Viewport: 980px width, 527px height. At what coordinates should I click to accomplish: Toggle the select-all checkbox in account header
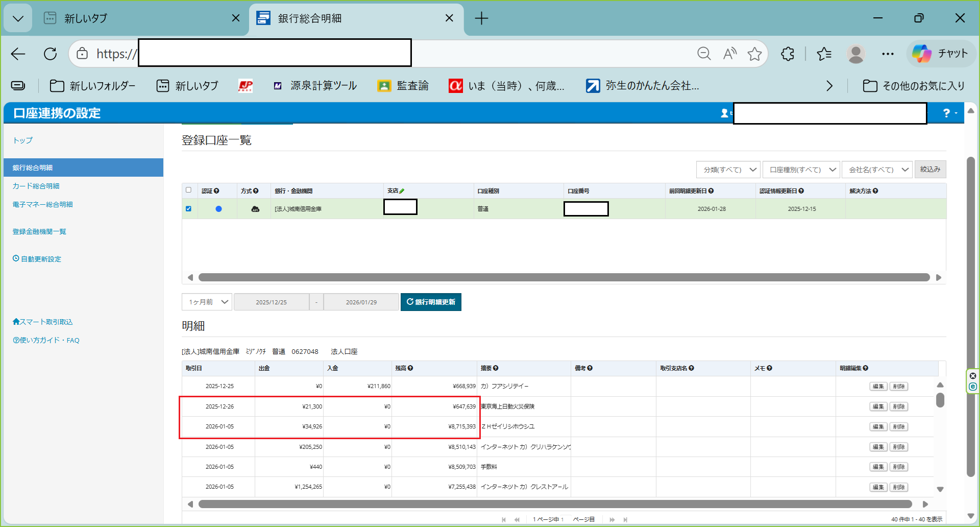click(188, 190)
